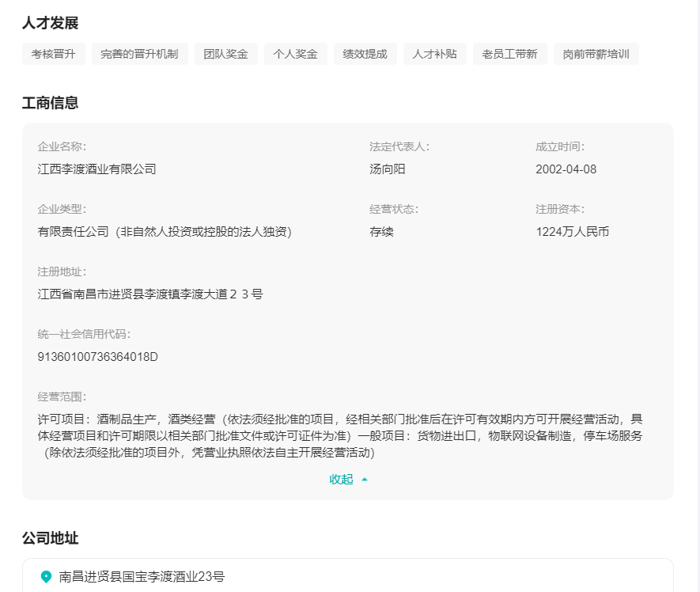700x592 pixels.
Task: Click the 经营范围 description paragraph
Action: tap(340, 436)
